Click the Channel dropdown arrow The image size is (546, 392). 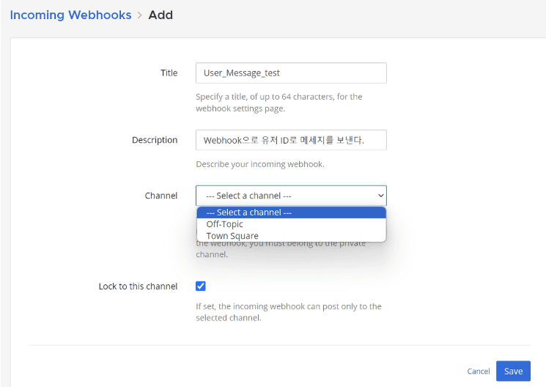(381, 196)
